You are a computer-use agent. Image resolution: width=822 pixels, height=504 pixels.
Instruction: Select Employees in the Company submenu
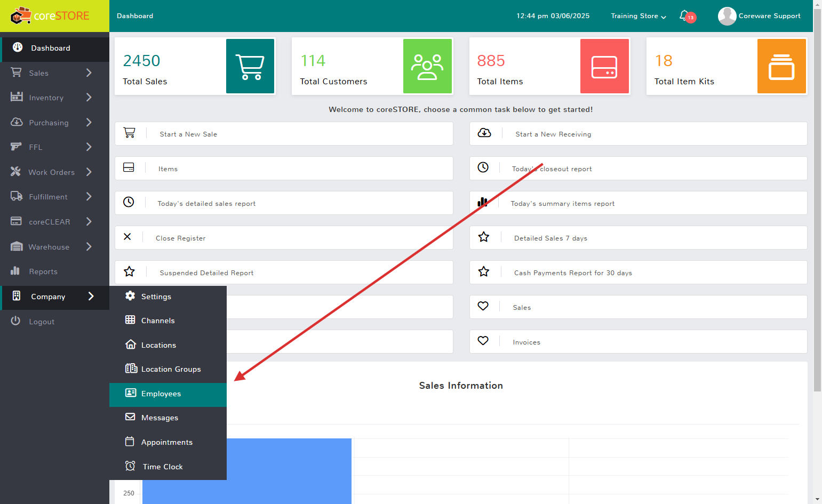pyautogui.click(x=168, y=395)
